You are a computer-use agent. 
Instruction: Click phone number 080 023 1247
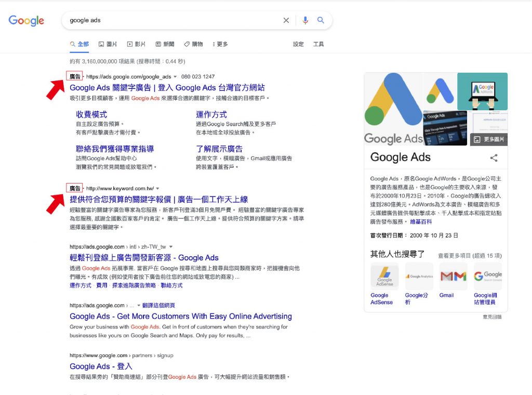198,77
